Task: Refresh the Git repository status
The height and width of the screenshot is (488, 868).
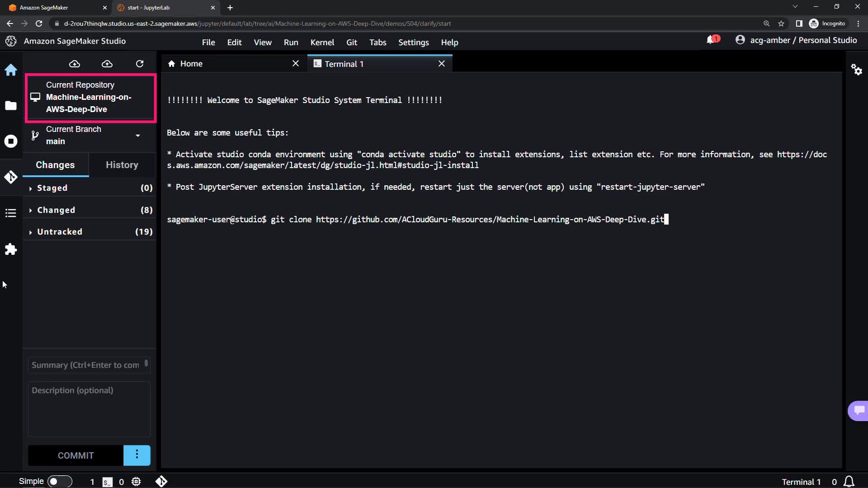Action: [x=140, y=64]
